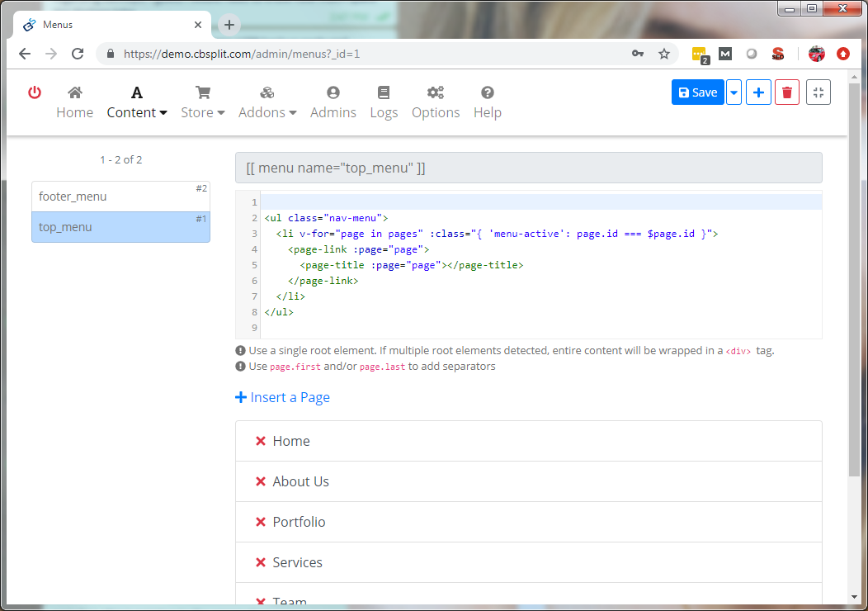Open the Logs page

pyautogui.click(x=384, y=102)
